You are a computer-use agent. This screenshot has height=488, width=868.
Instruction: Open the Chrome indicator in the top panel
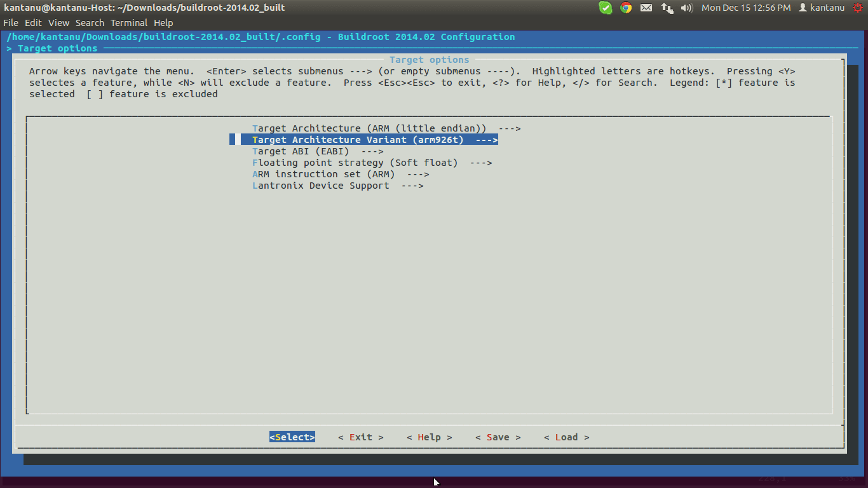(626, 8)
